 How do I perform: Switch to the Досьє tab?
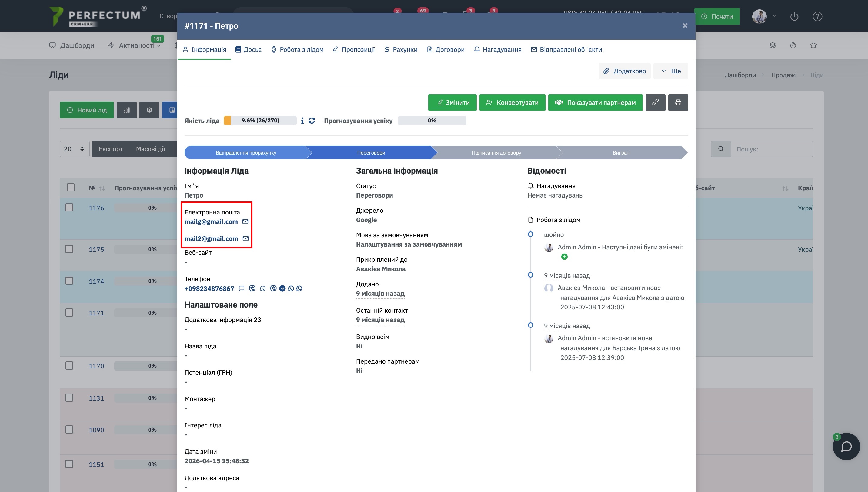(x=249, y=50)
